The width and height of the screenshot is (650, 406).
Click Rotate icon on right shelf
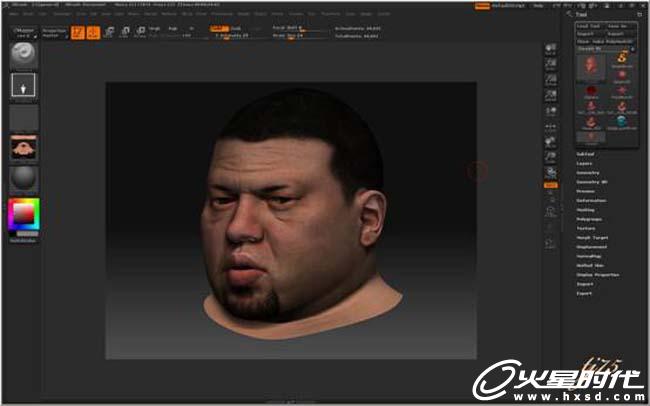click(x=551, y=173)
